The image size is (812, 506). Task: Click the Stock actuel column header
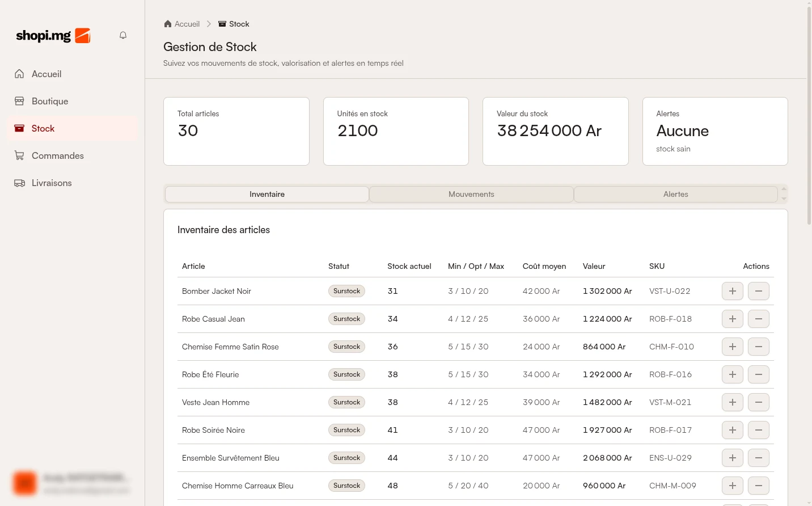(409, 266)
